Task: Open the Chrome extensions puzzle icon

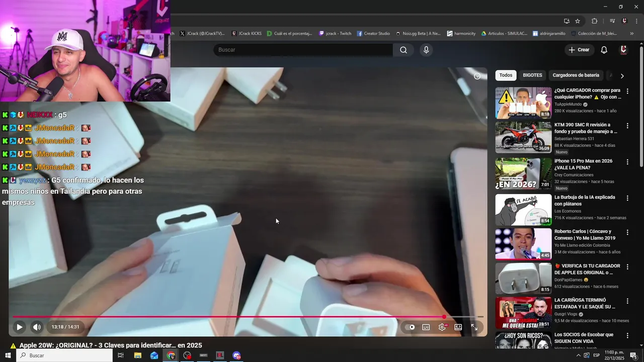Action: click(x=594, y=21)
